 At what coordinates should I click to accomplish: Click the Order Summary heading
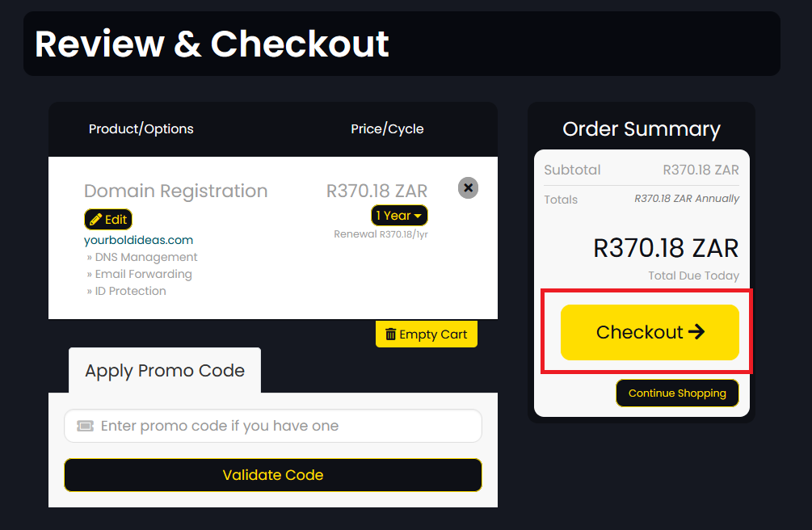tap(642, 129)
